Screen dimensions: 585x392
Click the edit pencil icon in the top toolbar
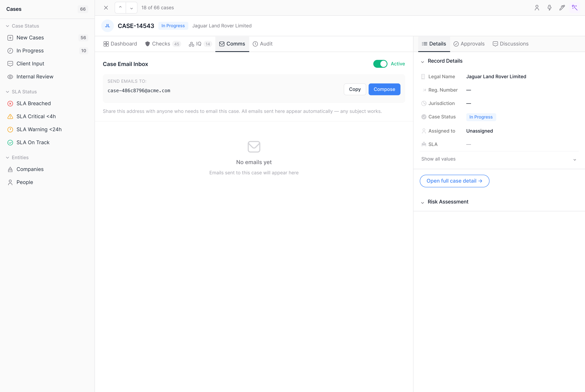point(562,8)
